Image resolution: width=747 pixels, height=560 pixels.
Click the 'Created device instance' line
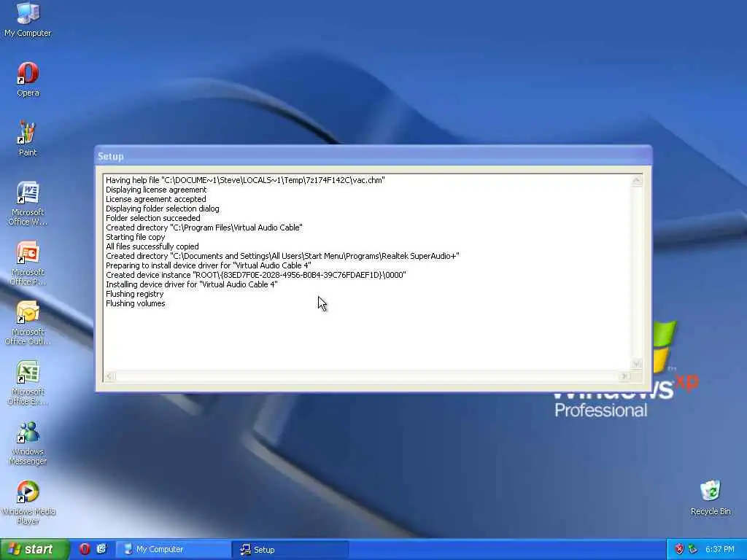click(x=255, y=275)
